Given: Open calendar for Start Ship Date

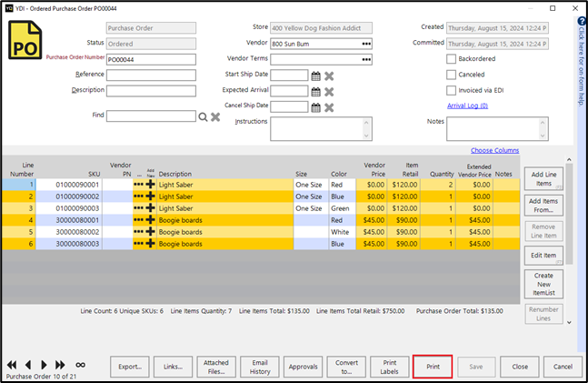Looking at the screenshot, I should (316, 76).
